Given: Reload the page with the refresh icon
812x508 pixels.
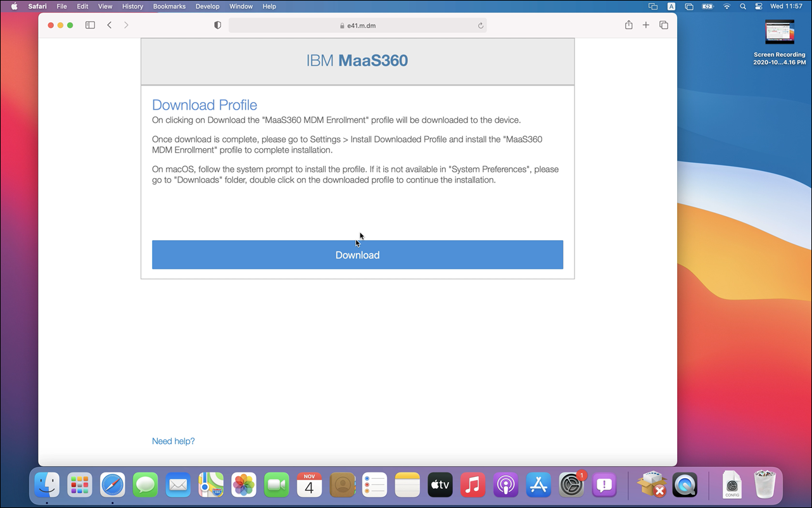Looking at the screenshot, I should (x=481, y=25).
